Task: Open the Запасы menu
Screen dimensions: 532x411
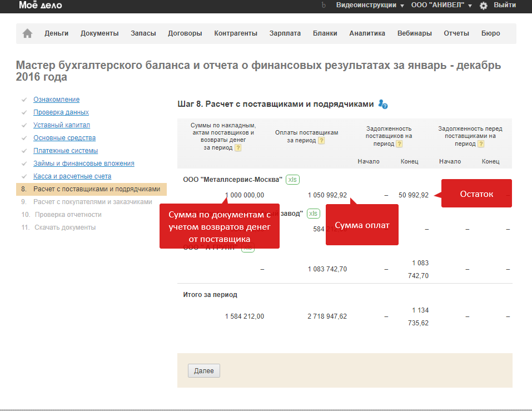Action: (x=143, y=33)
